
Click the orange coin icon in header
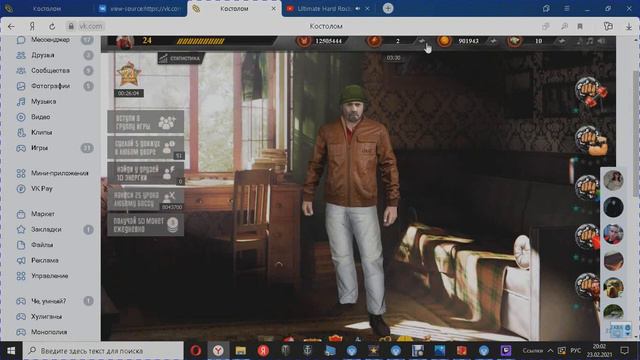(444, 41)
